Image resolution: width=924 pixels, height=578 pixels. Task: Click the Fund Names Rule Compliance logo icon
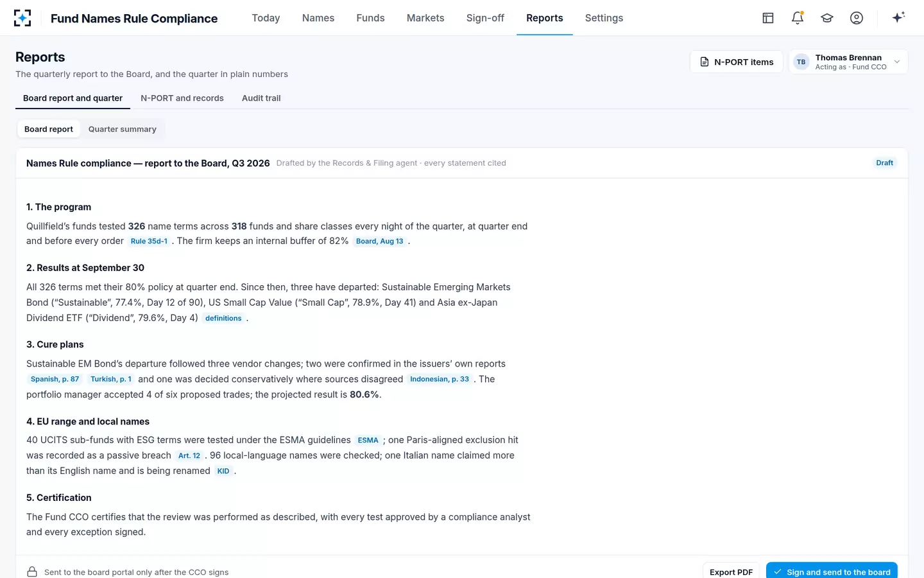(22, 18)
